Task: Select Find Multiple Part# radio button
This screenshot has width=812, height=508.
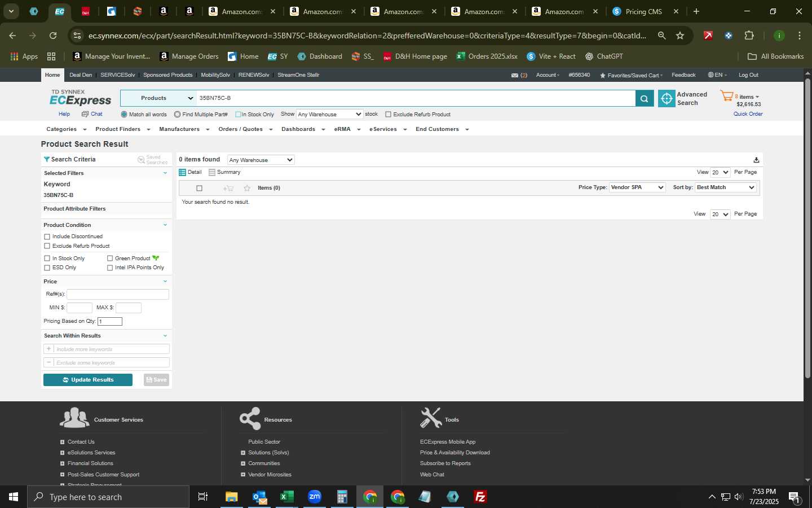Action: [x=177, y=115]
